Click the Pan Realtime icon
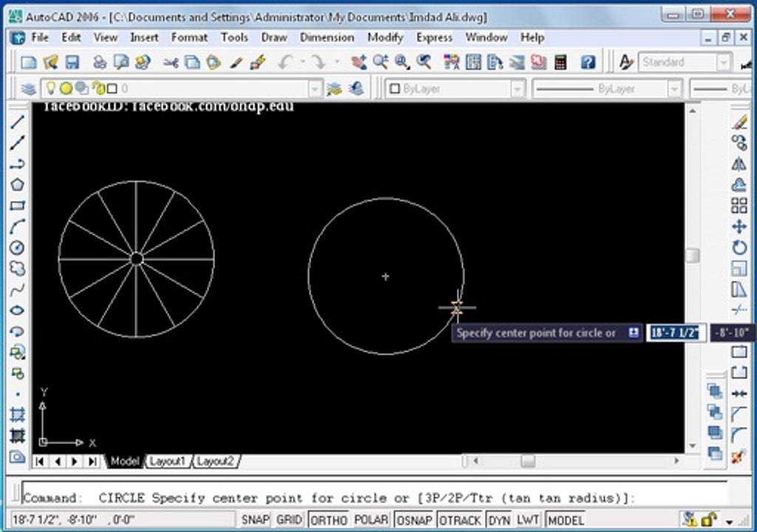757x532 pixels. (x=359, y=62)
